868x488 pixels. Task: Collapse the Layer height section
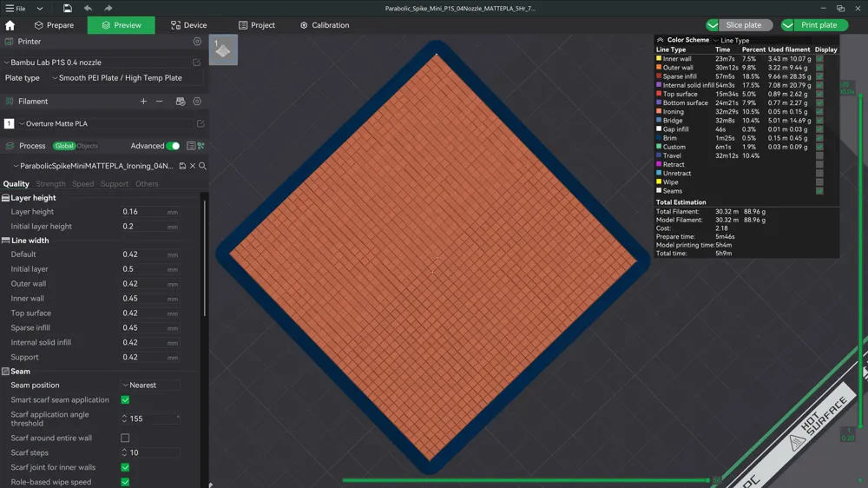(x=5, y=198)
